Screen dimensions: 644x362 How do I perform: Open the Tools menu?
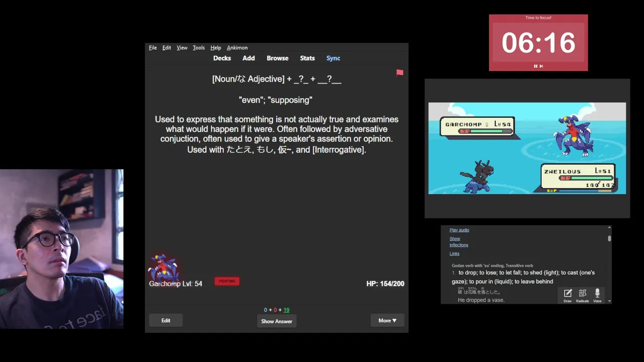tap(199, 48)
